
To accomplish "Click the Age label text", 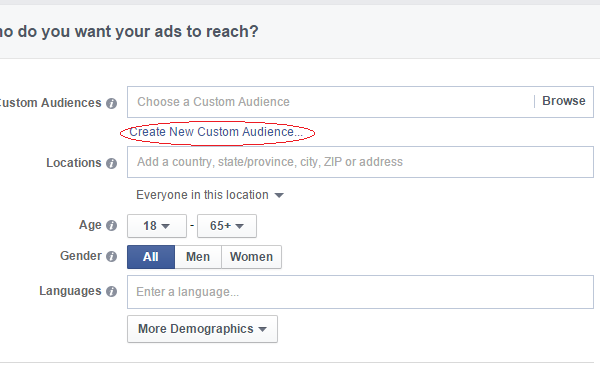I will pos(90,225).
